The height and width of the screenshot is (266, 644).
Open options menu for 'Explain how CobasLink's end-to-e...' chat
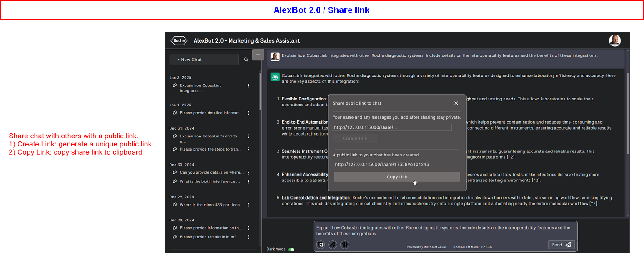point(248,136)
